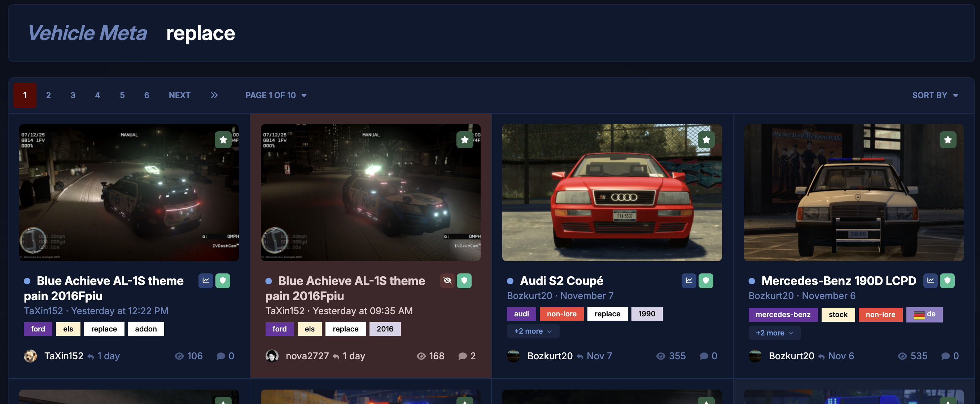The width and height of the screenshot is (980, 404).
Task: Open the Vehicle Meta heading link
Action: click(x=87, y=33)
